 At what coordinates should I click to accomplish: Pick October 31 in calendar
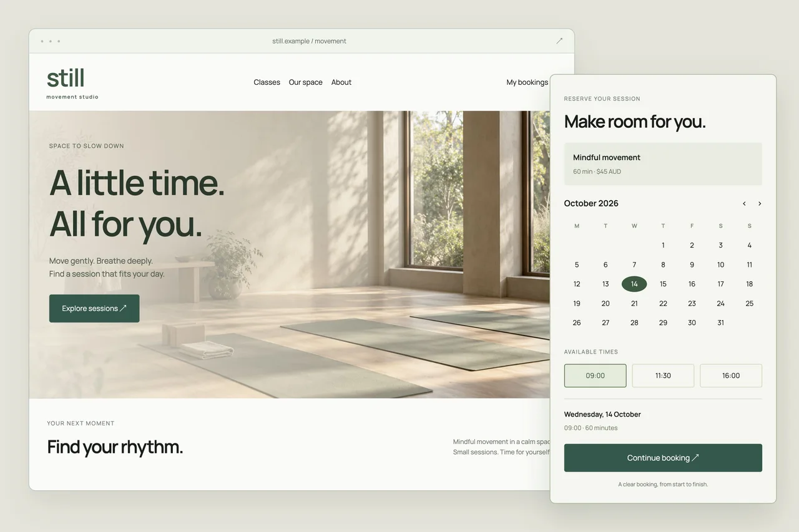720,323
